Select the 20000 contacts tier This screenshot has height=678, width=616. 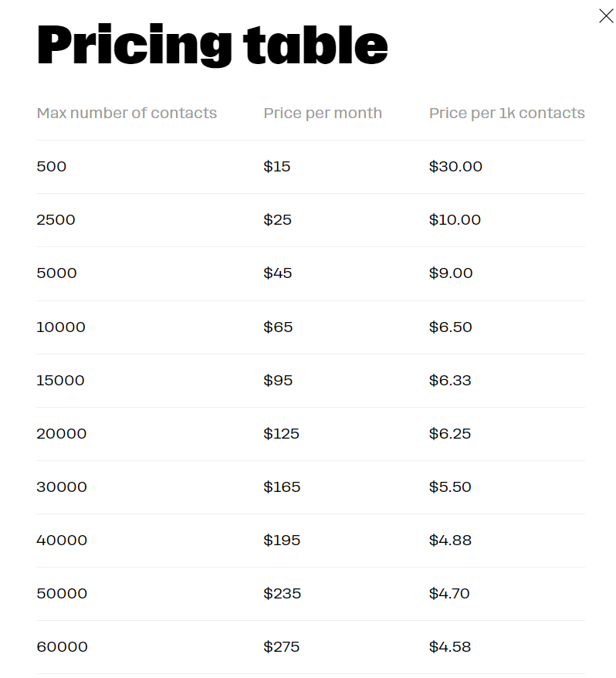point(61,434)
